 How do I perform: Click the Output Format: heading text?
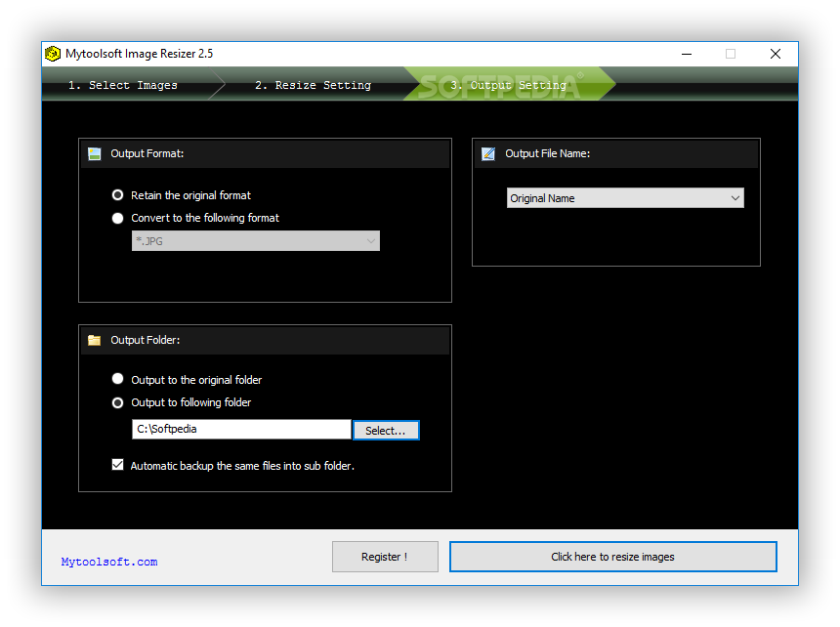[x=147, y=153]
